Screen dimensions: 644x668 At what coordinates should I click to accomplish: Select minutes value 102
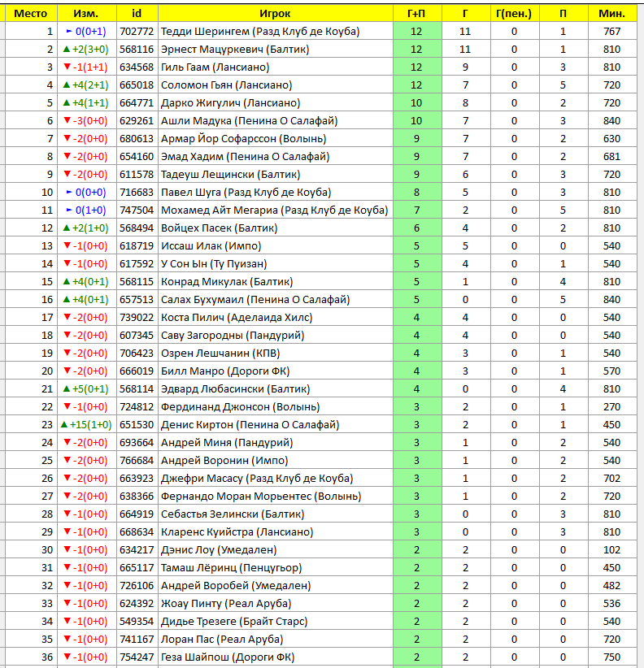pos(612,550)
